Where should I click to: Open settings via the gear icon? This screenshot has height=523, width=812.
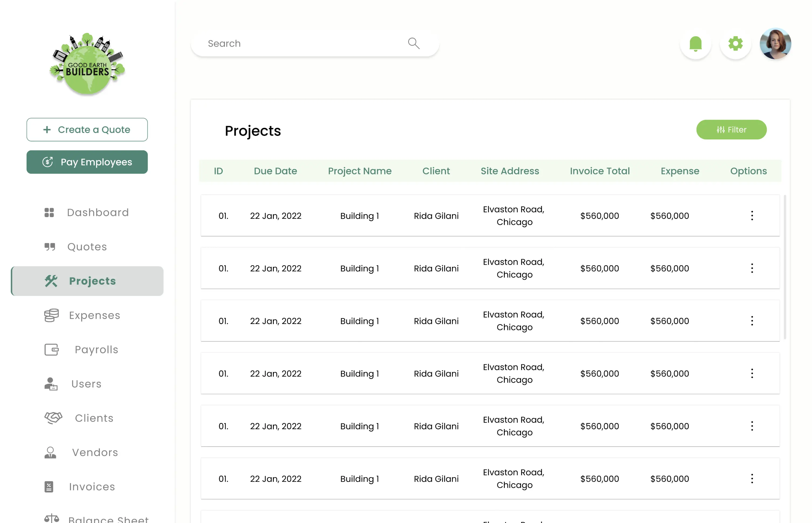tap(735, 44)
